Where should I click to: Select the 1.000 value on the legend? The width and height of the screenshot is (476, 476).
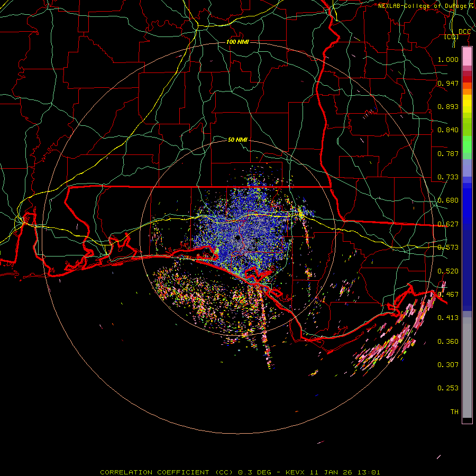click(x=448, y=59)
